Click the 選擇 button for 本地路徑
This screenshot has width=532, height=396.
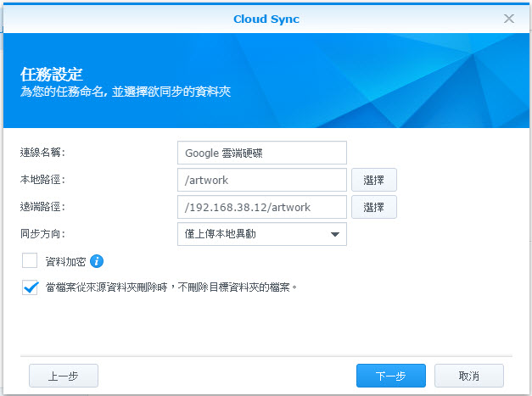point(374,180)
